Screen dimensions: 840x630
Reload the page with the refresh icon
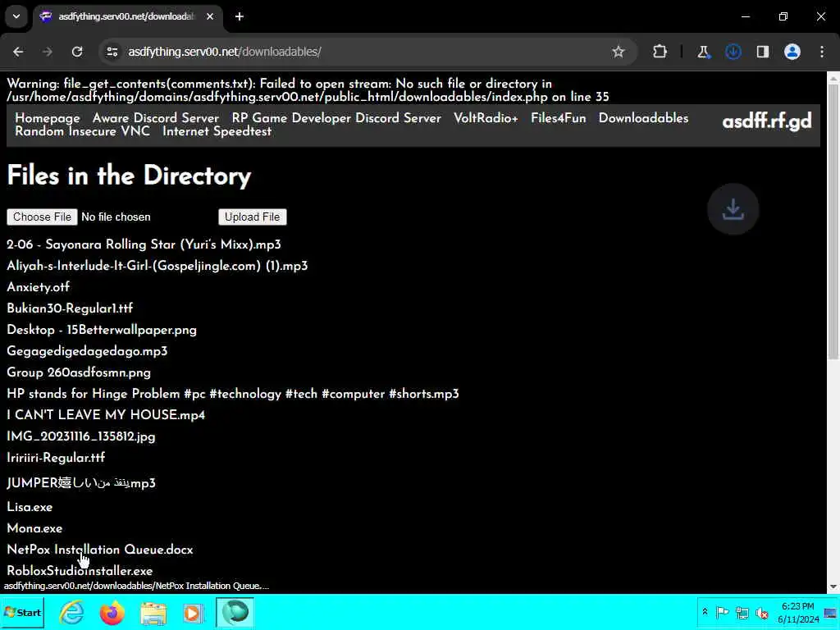(x=77, y=52)
